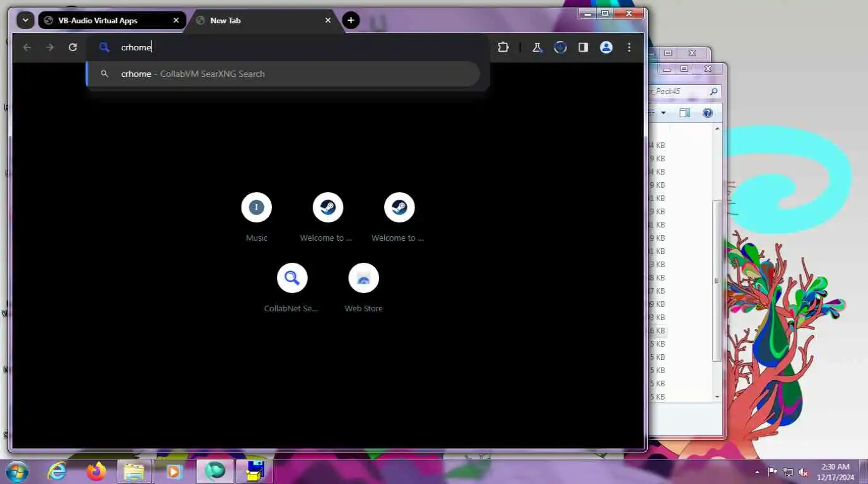Click the Explorer scrollbar up arrow

pos(717,129)
